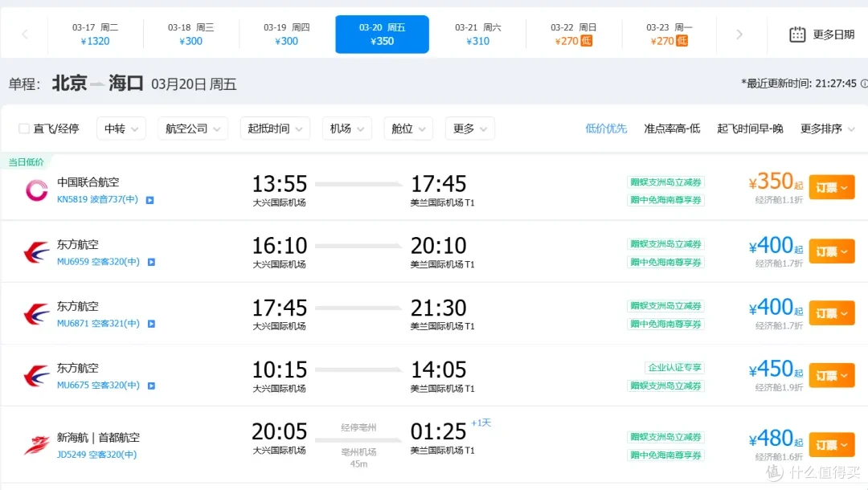Select date tab 03-19 周四

[287, 35]
